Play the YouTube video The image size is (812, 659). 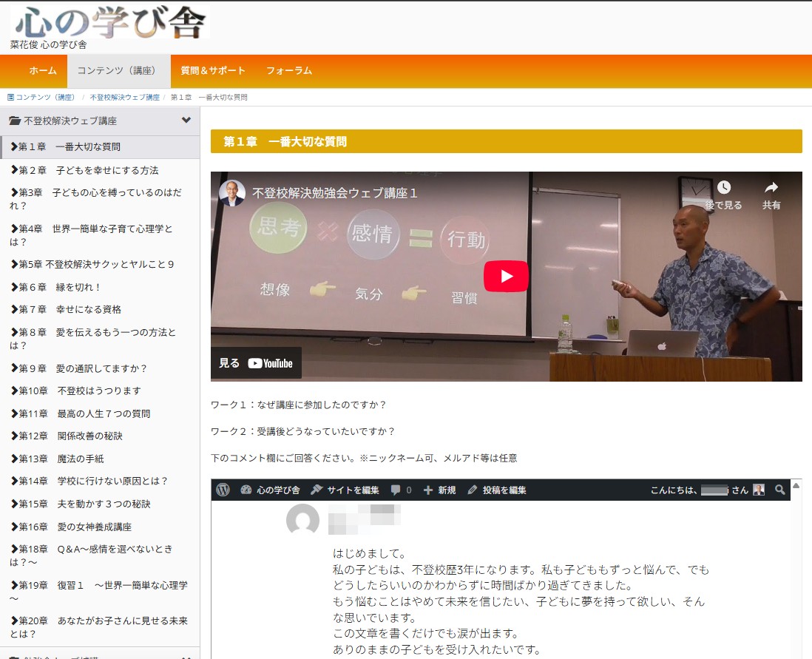[x=506, y=277]
